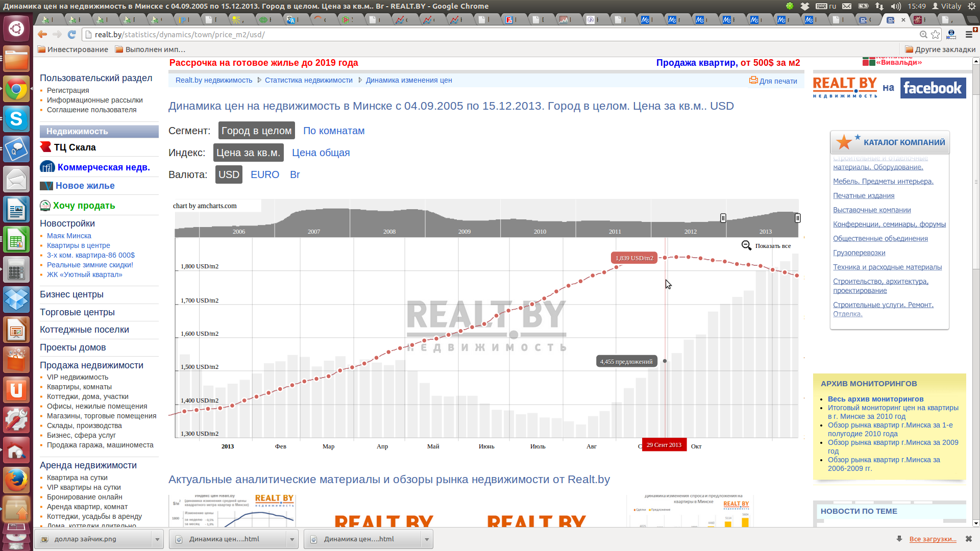Click Грузоперевозки catalog link
Viewport: 980px width, 551px height.
859,253
